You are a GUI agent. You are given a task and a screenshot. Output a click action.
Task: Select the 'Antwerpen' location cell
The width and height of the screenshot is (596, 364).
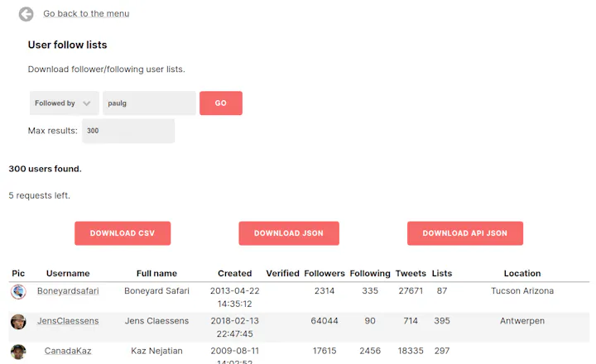(522, 321)
